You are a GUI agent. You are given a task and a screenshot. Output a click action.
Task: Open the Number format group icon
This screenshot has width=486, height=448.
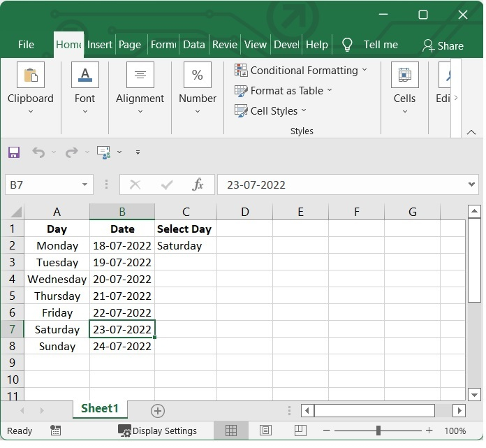[198, 75]
